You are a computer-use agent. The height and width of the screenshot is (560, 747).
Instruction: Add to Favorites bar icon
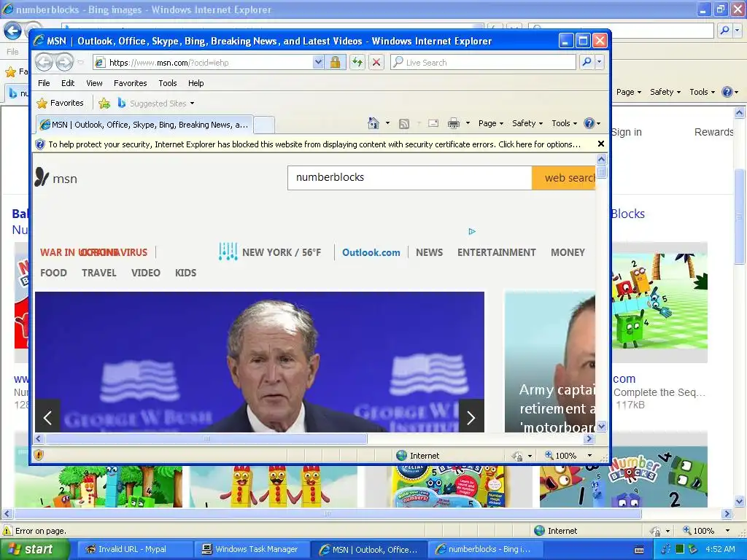coord(104,103)
